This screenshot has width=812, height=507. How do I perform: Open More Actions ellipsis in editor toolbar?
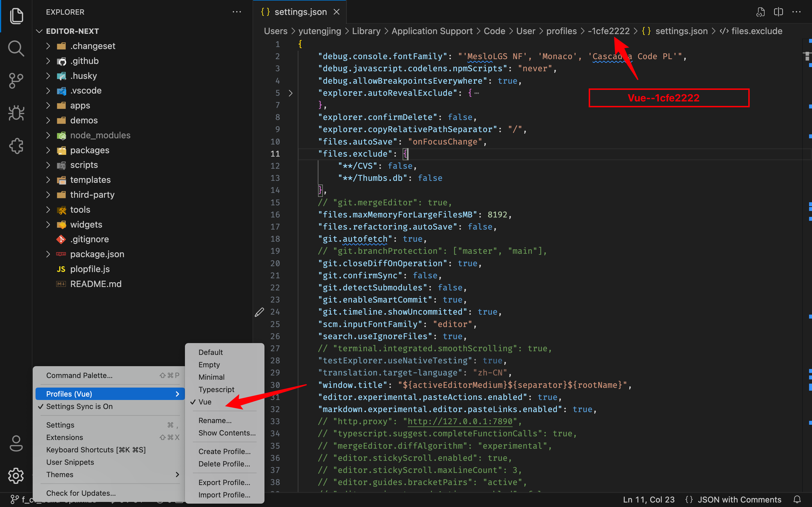[x=797, y=12]
